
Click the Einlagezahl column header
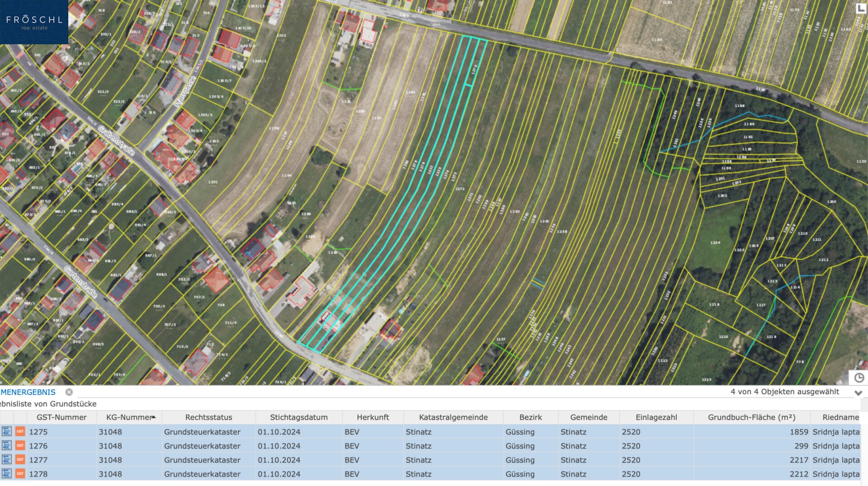tap(656, 417)
